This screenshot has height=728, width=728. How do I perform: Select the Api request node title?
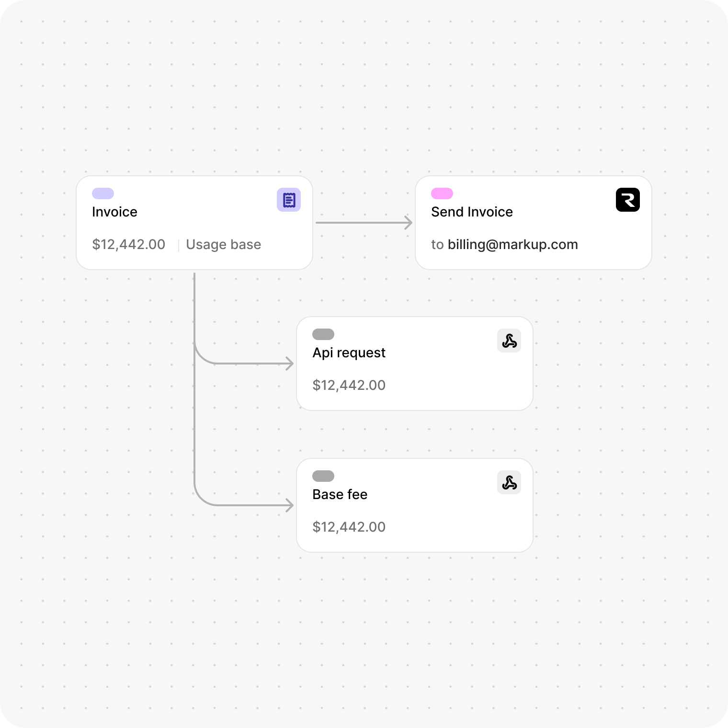pyautogui.click(x=349, y=353)
